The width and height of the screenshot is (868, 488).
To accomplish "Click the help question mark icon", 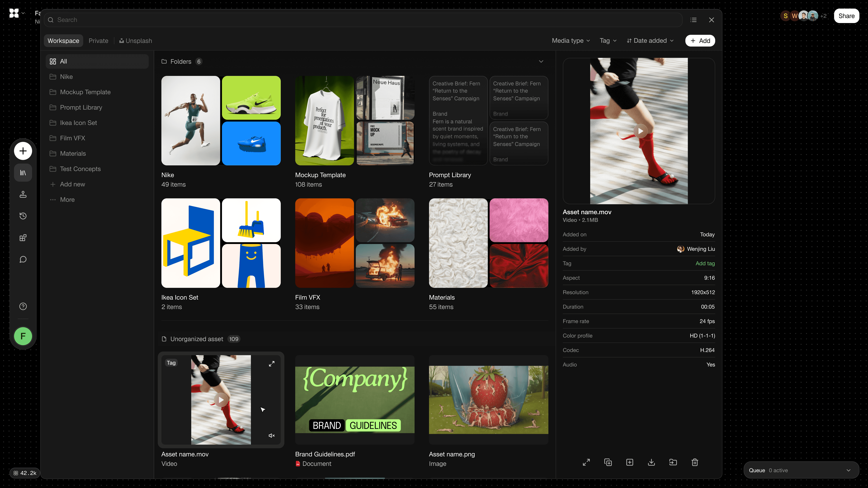I will point(23,306).
